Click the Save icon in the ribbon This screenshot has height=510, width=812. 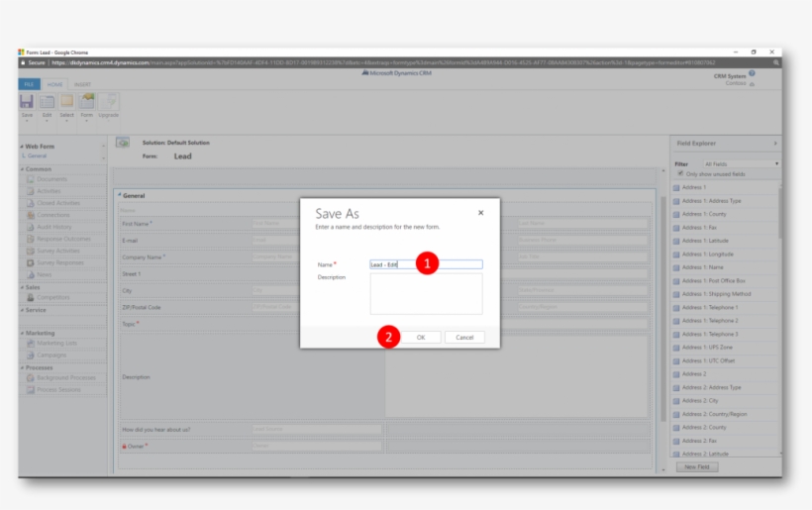point(27,101)
